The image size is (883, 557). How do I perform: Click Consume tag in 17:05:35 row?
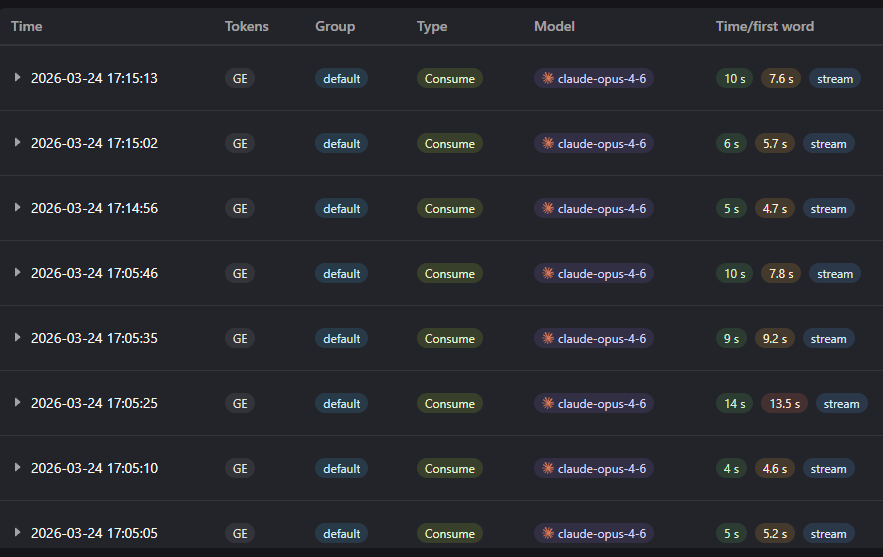[449, 338]
